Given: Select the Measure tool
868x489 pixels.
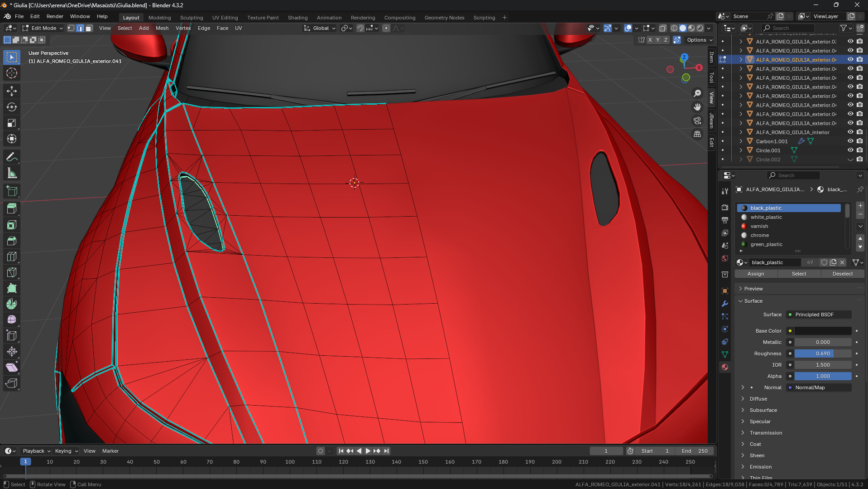Looking at the screenshot, I should point(12,173).
